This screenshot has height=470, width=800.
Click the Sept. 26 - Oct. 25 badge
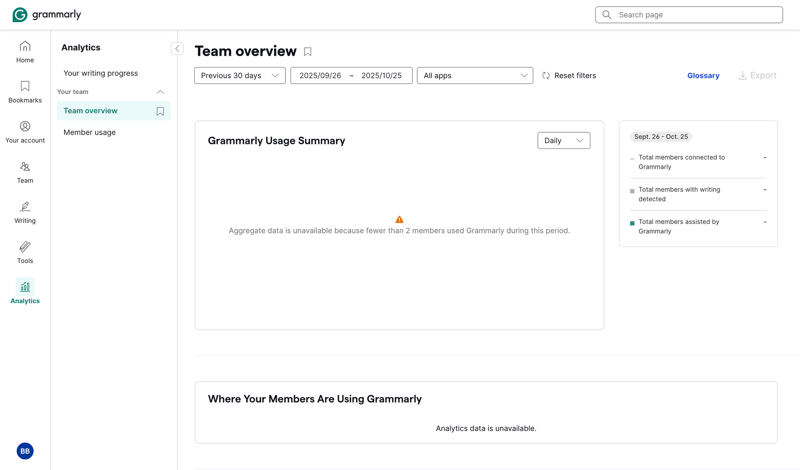661,137
